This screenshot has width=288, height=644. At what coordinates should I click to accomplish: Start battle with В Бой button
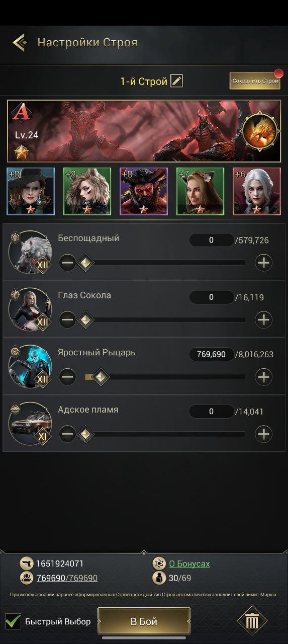144,621
